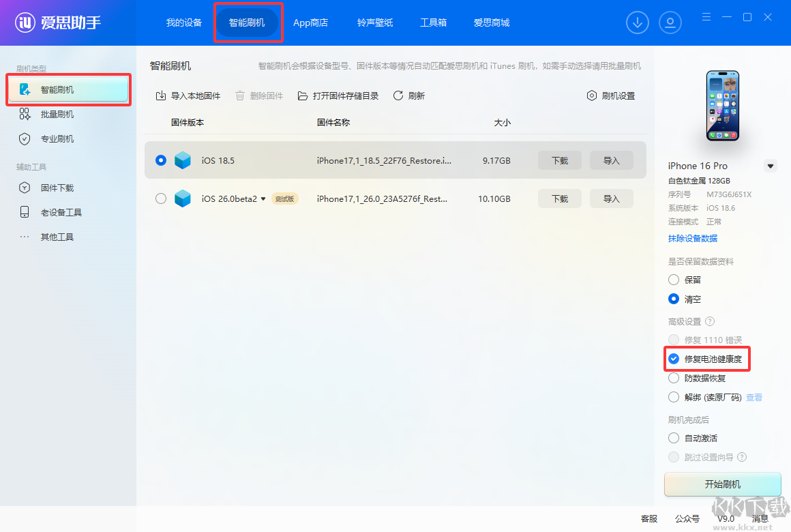Enable 自动激活 after flashing
Viewport: 791px width, 532px height.
pyautogui.click(x=674, y=438)
